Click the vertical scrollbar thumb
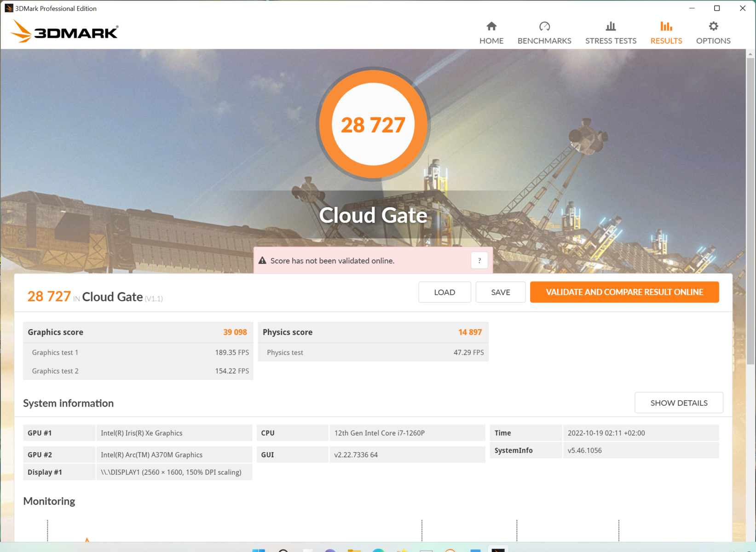Viewport: 756px width, 552px height. (750, 212)
